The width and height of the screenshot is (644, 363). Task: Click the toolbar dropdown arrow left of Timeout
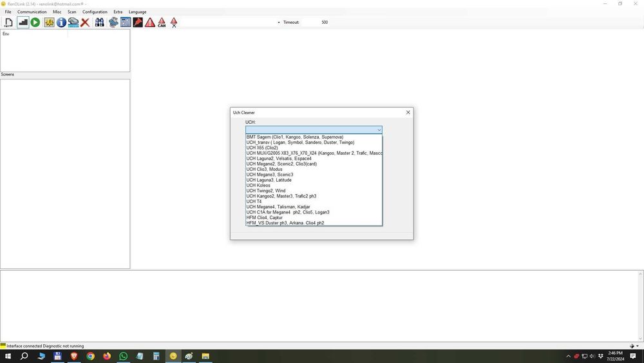click(279, 23)
